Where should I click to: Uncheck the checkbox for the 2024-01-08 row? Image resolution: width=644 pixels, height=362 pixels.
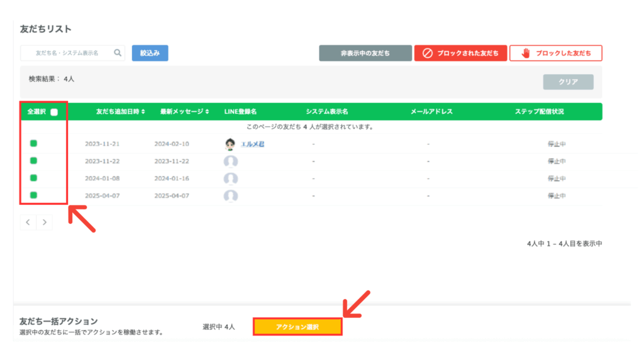click(33, 178)
